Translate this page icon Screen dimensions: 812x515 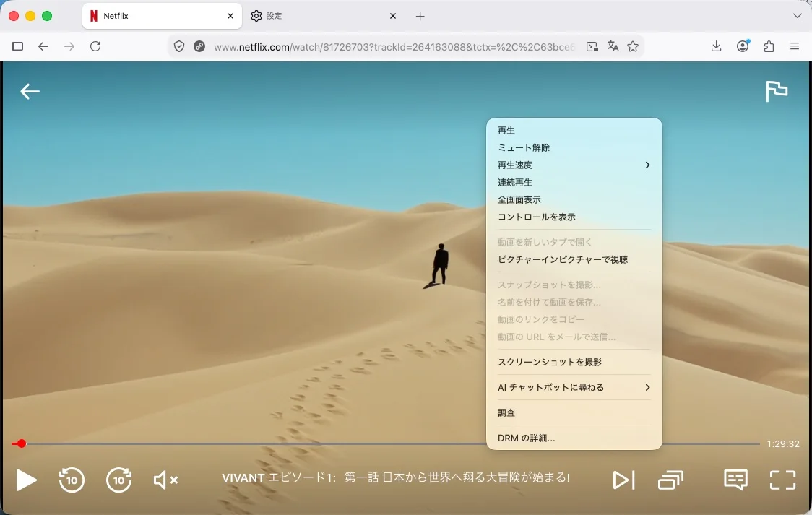(613, 46)
